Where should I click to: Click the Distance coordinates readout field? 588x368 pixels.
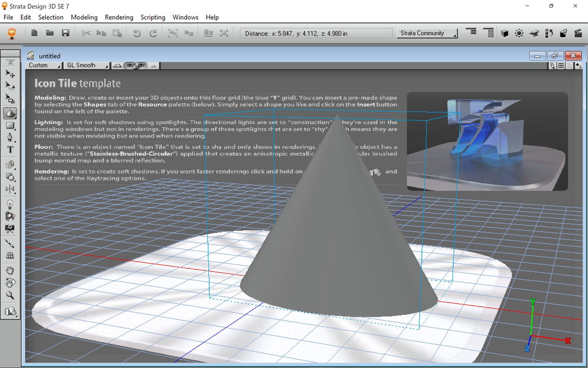pos(316,33)
